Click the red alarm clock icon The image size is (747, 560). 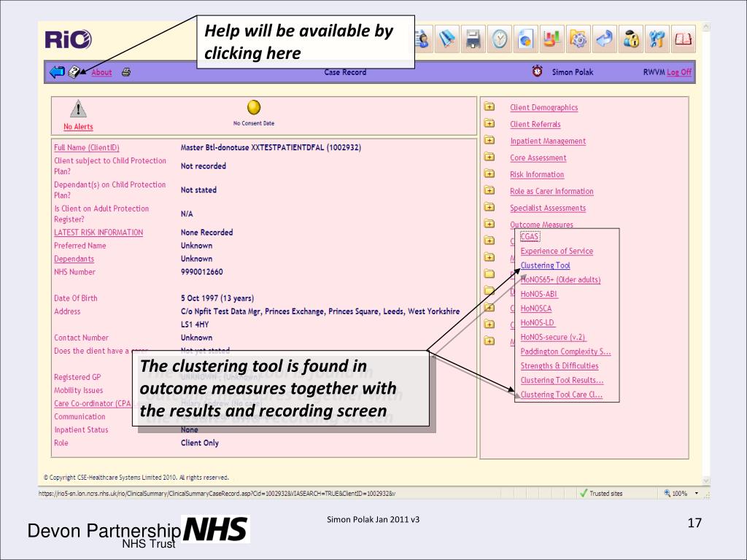tap(537, 71)
